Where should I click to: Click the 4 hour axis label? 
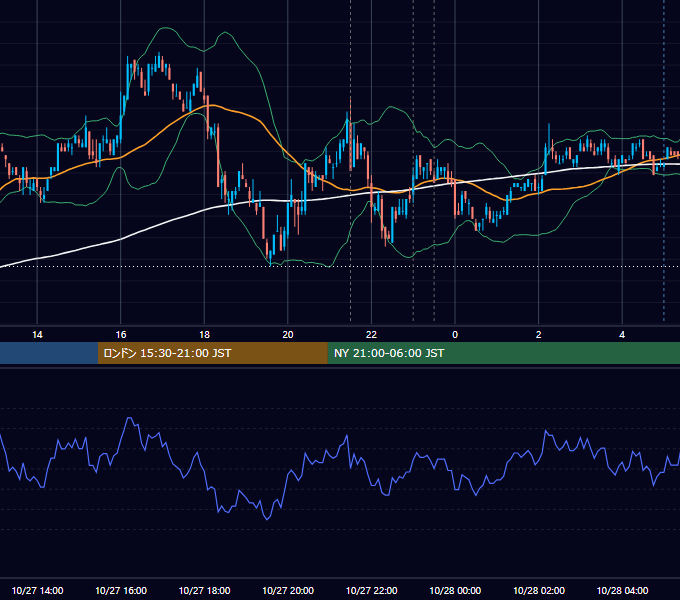[x=622, y=335]
